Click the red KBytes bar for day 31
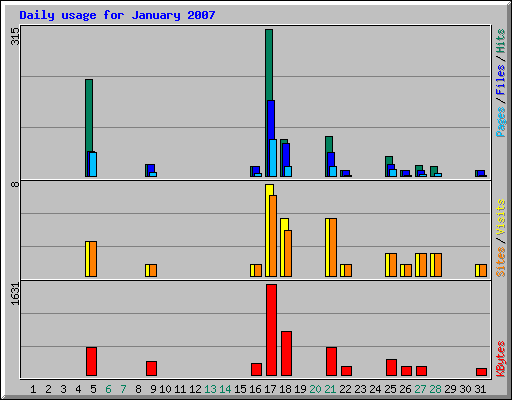 point(481,372)
